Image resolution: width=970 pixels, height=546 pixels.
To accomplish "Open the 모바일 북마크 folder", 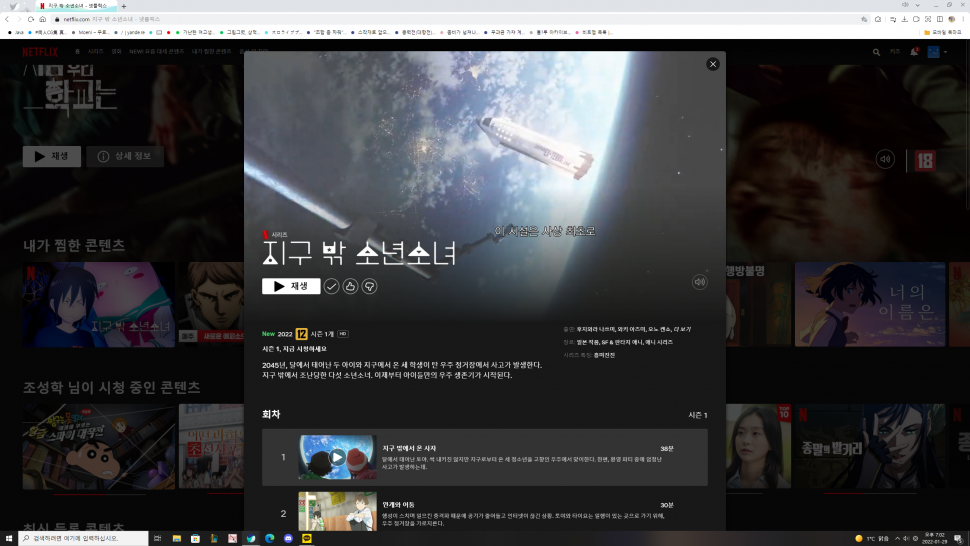I will [x=943, y=32].
